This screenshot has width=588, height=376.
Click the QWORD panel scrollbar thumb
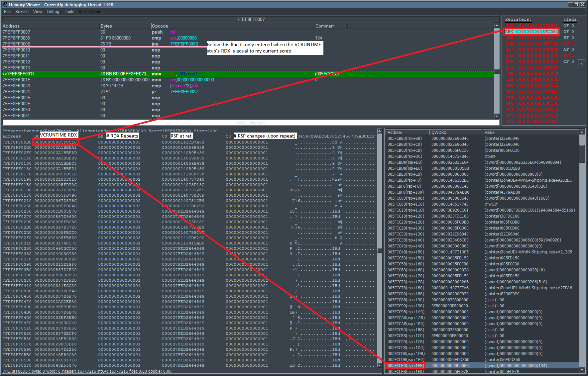[x=582, y=153]
